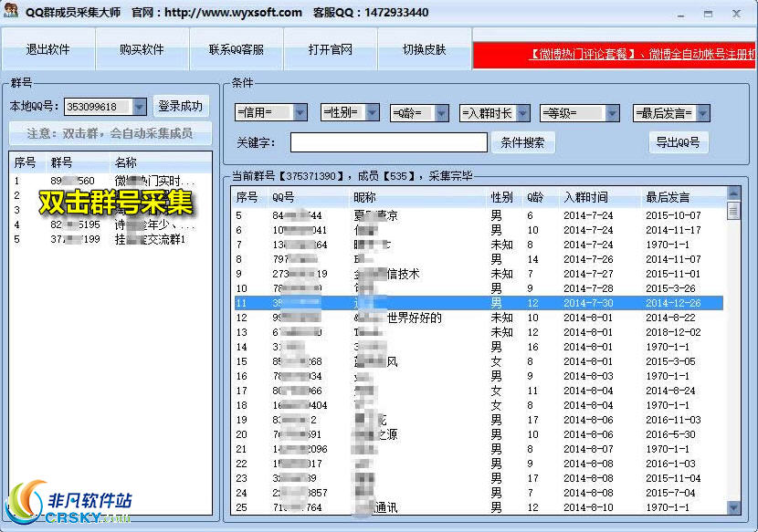Select group row 1 微博热门实时

click(111, 181)
